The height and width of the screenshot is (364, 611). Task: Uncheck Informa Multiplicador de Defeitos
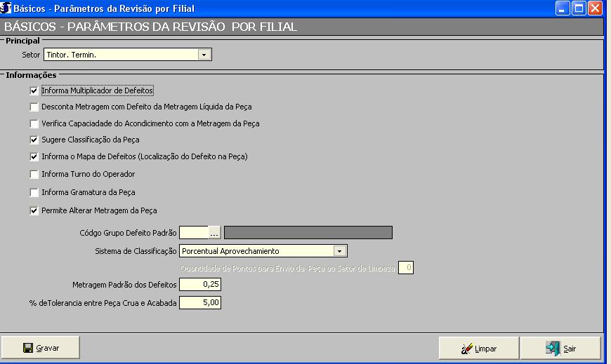click(x=34, y=90)
